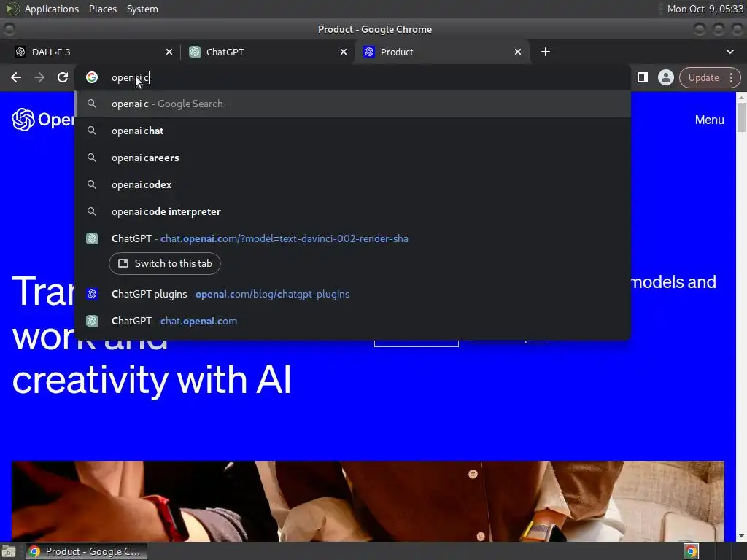
Task: Click the hero photo on the page
Action: point(368,501)
